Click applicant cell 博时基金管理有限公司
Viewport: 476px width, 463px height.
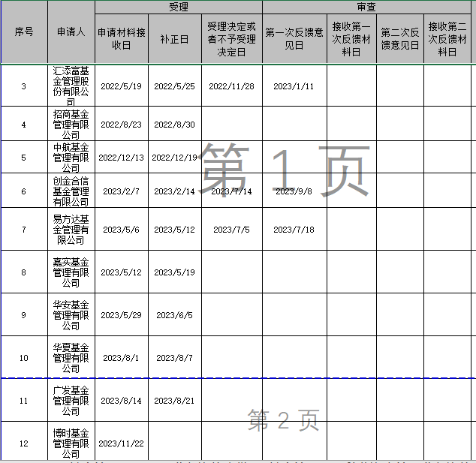[71, 440]
